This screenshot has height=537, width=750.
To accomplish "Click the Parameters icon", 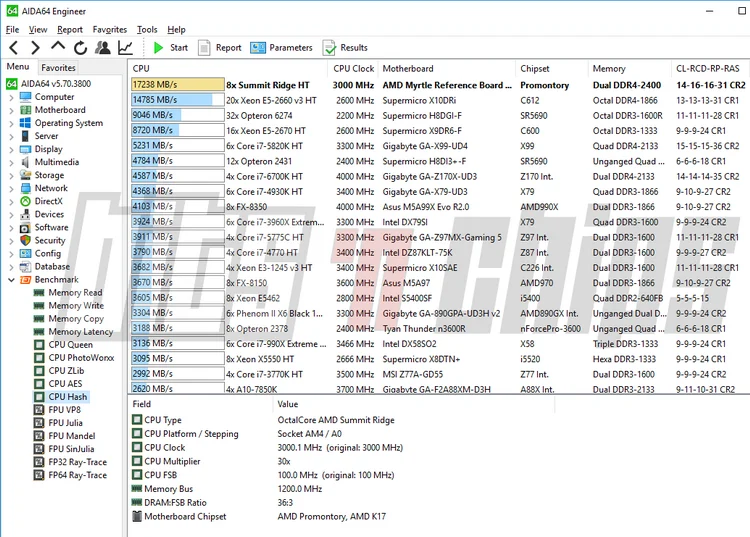I will 258,48.
